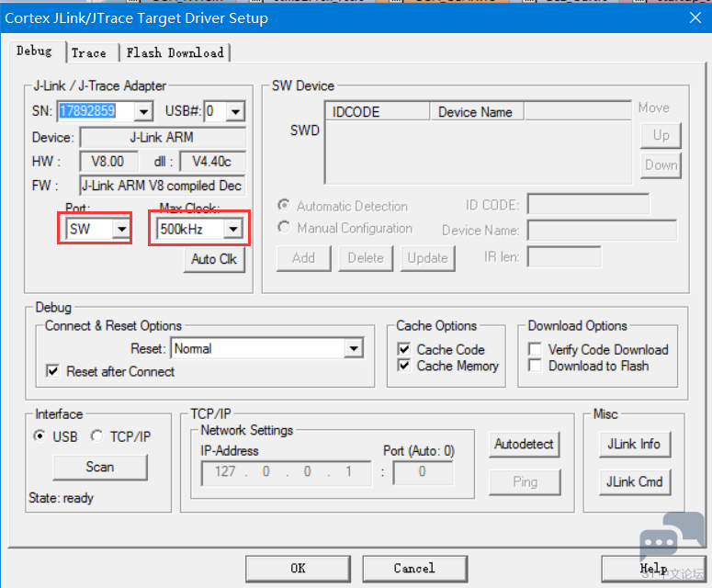The height and width of the screenshot is (588, 712).
Task: Click the State: ready status text
Action: 61,498
